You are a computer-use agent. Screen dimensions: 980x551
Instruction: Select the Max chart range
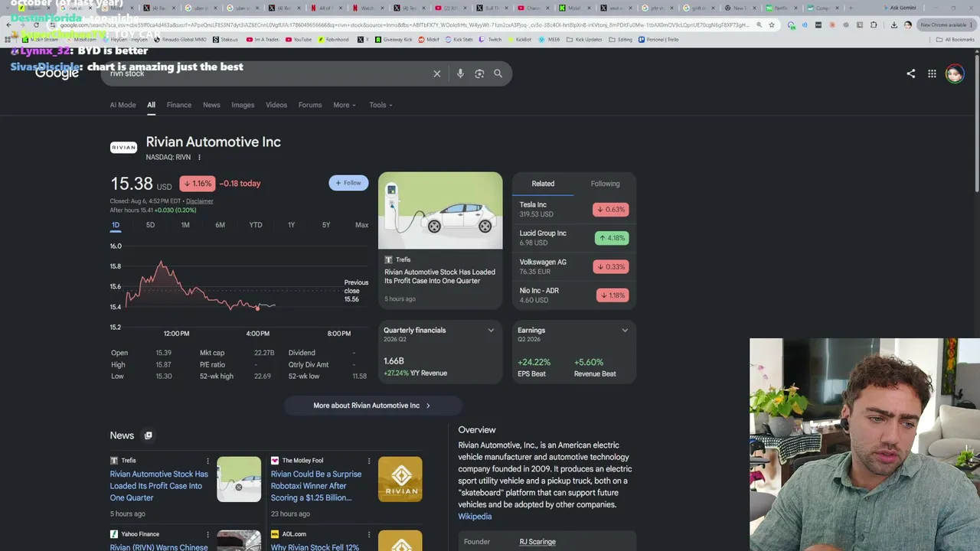pos(361,225)
